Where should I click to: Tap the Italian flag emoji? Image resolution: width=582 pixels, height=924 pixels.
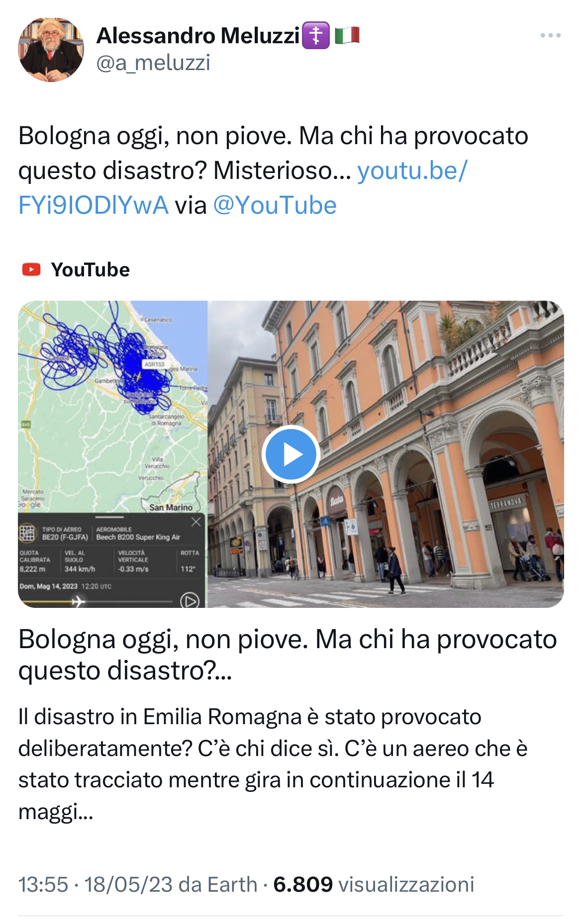(x=347, y=35)
